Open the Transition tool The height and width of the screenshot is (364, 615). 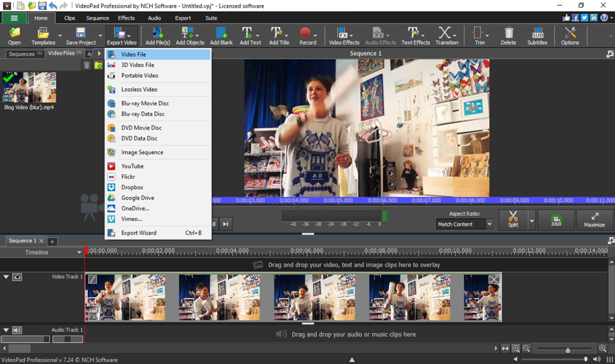pos(446,36)
